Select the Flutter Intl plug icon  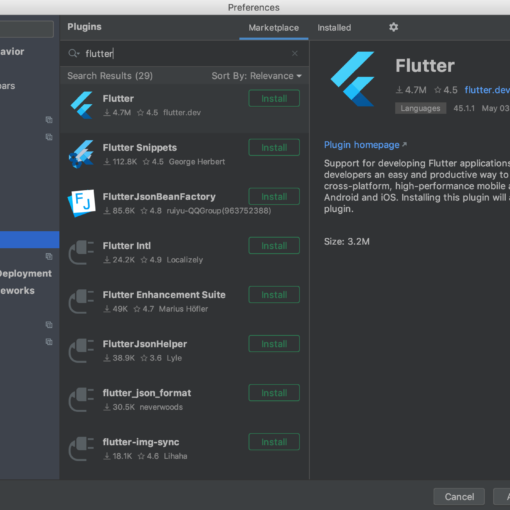[81, 252]
